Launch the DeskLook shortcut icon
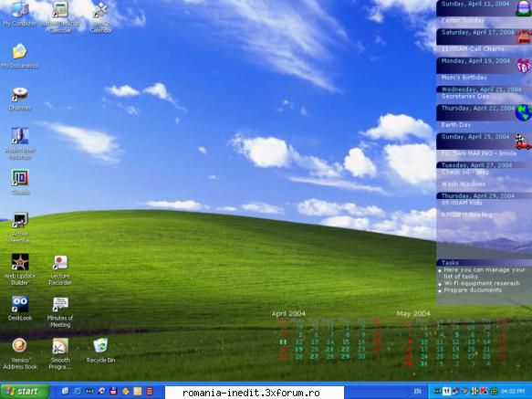The width and height of the screenshot is (532, 399). point(20,308)
